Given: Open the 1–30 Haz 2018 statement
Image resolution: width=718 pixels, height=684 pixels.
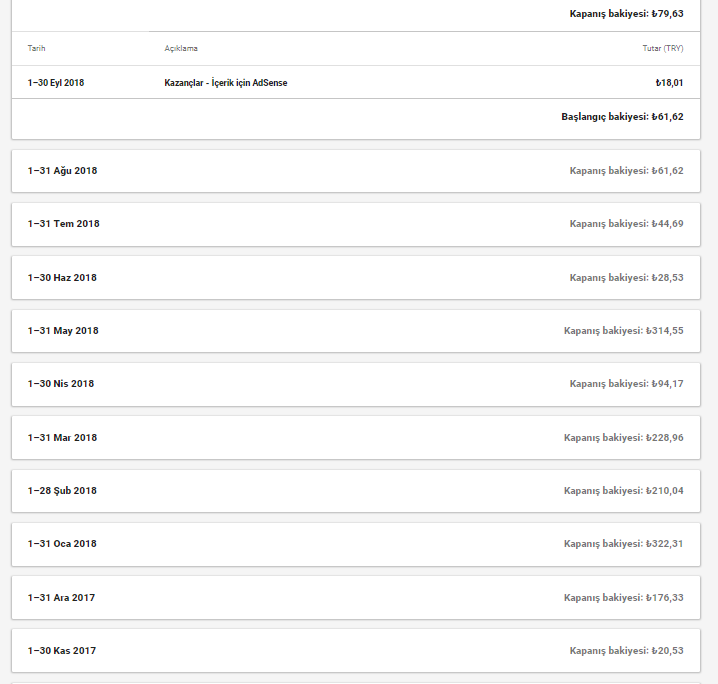Looking at the screenshot, I should point(356,277).
